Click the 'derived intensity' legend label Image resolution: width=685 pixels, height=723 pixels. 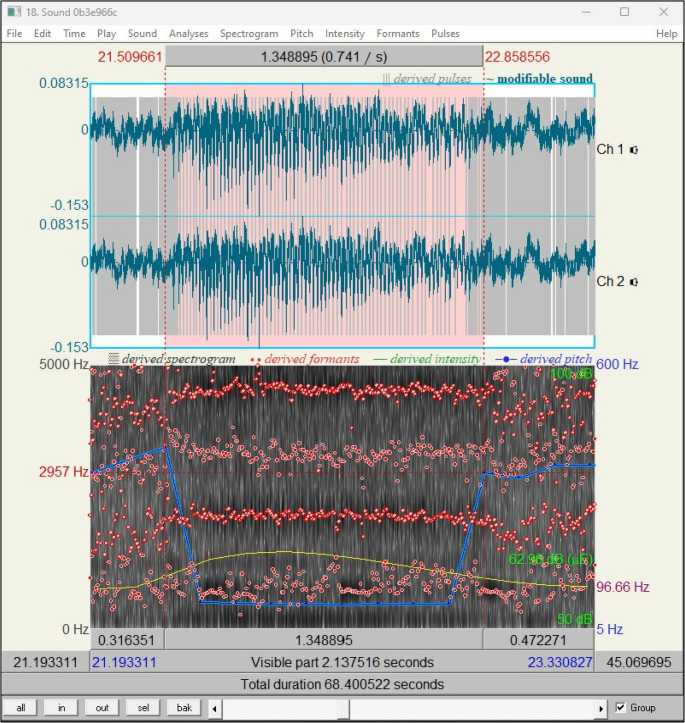click(x=428, y=359)
